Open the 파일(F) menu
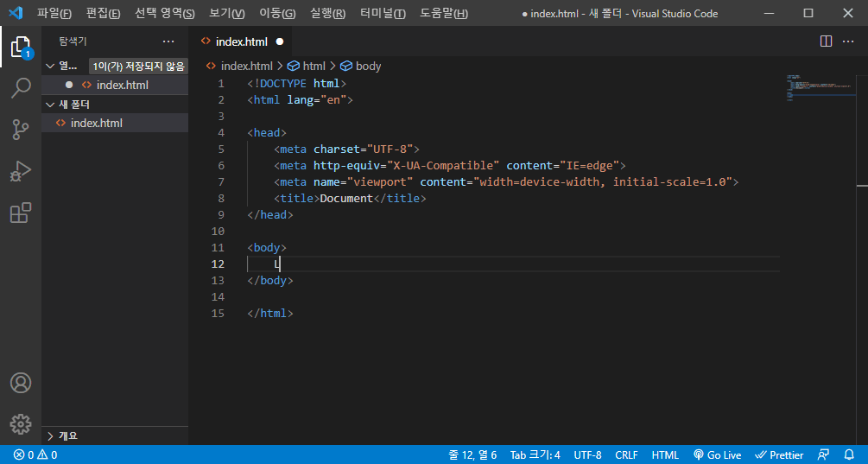 point(54,13)
